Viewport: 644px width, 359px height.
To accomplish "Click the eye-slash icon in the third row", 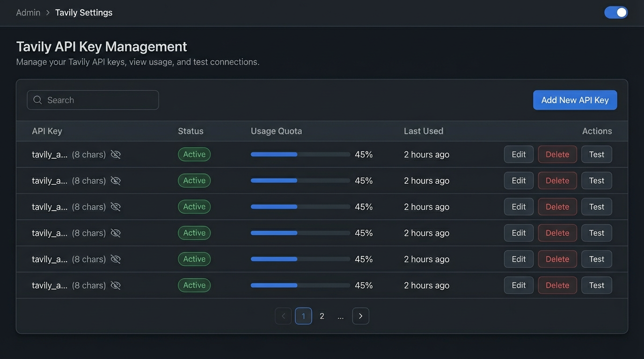I will [116, 207].
